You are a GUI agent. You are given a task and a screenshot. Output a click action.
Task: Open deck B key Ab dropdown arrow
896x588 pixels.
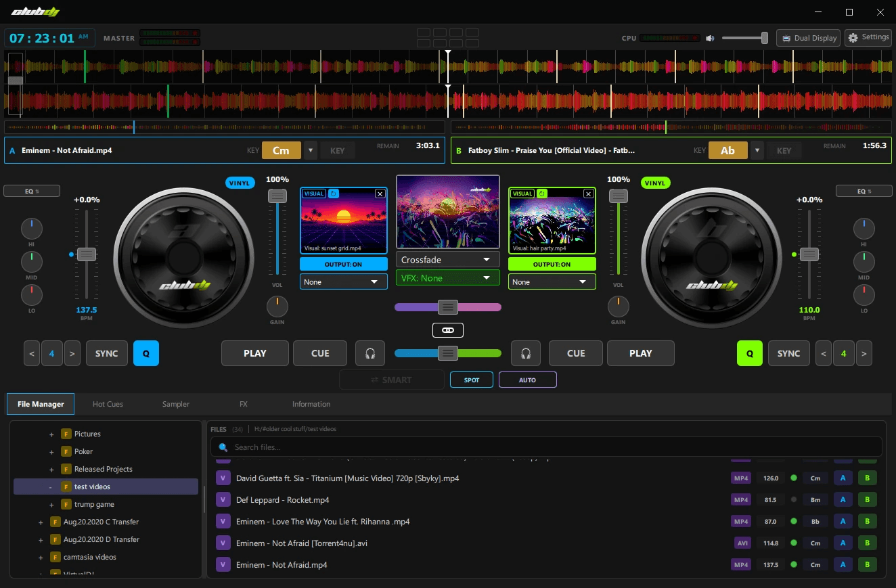coord(757,151)
